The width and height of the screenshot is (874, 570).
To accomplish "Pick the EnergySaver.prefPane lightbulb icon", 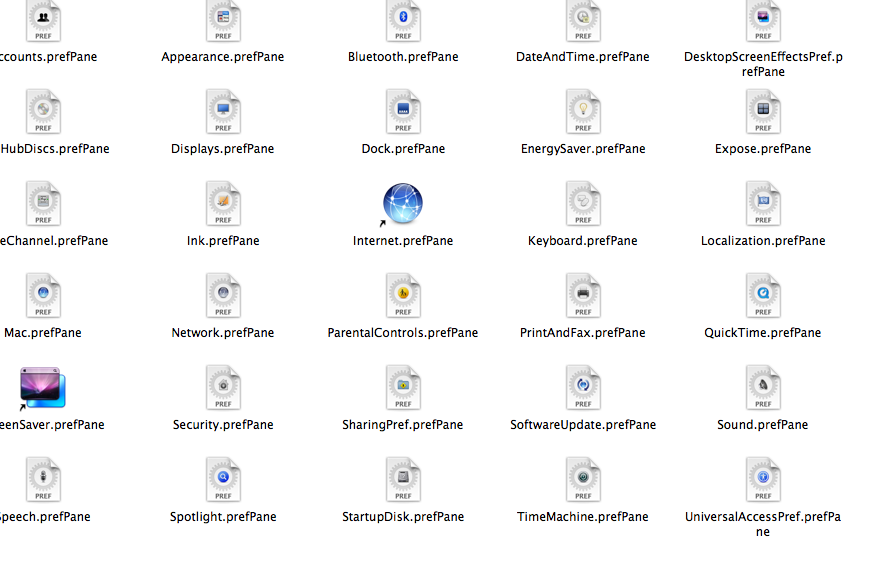I will pos(583,111).
